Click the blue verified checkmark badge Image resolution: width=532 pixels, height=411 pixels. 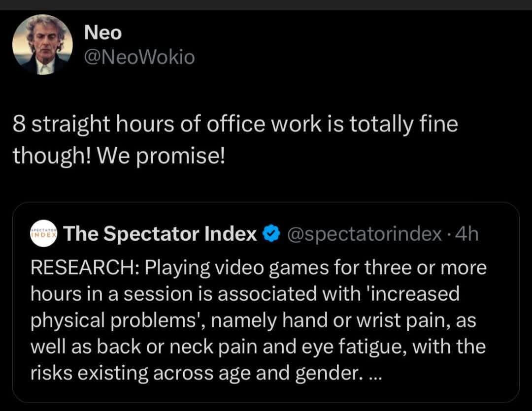pyautogui.click(x=271, y=234)
